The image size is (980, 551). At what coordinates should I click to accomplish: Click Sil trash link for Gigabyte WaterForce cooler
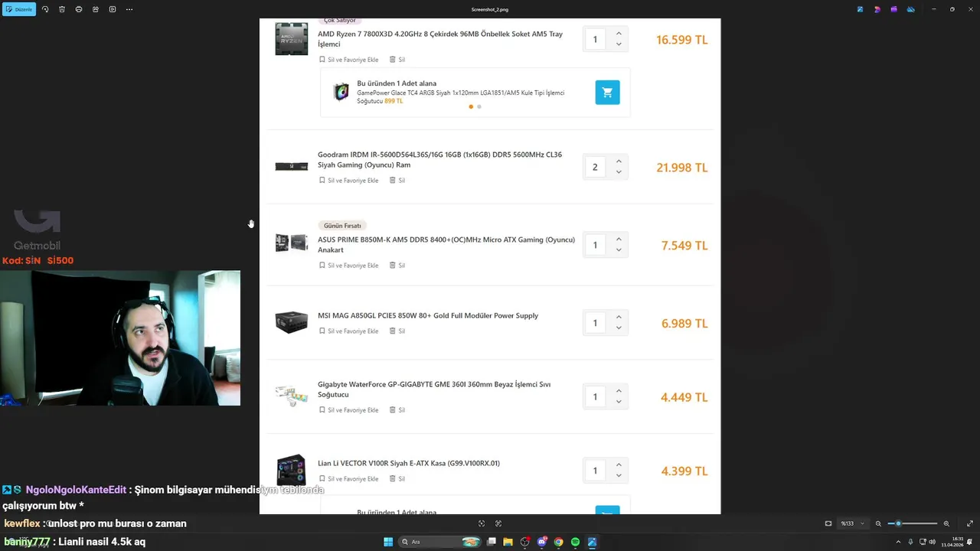point(397,410)
